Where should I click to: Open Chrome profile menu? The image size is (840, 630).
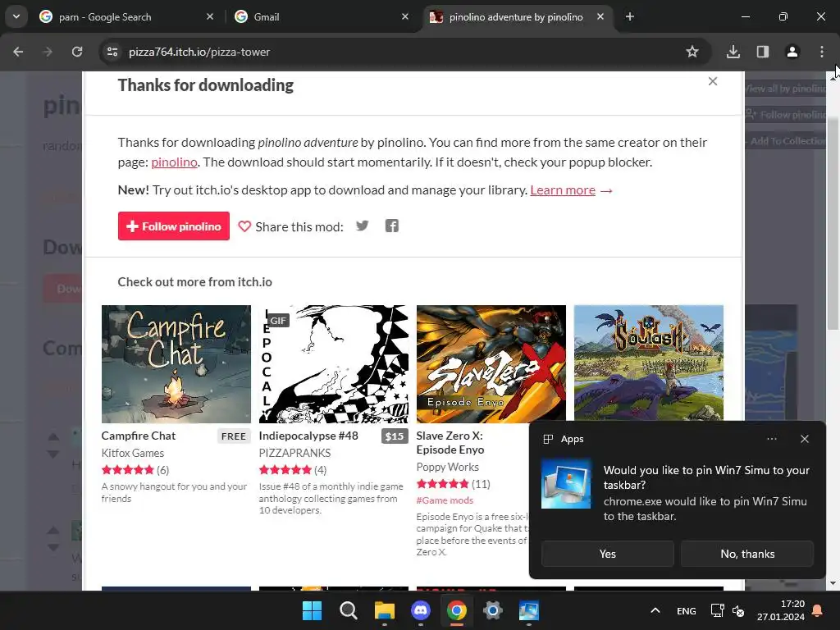[x=792, y=52]
